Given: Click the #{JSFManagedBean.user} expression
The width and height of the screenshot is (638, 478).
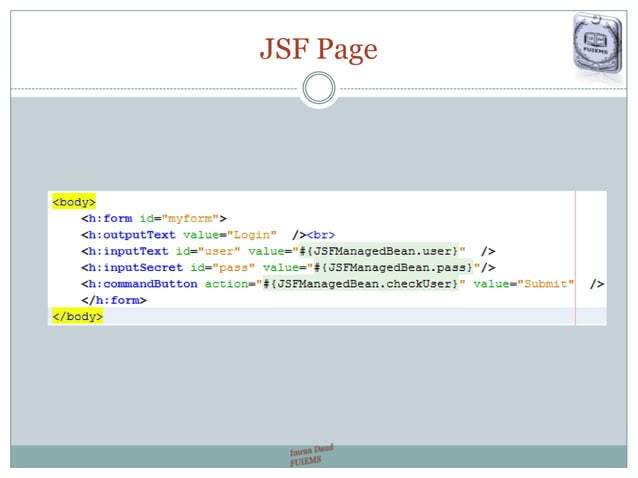Looking at the screenshot, I should pyautogui.click(x=379, y=251).
